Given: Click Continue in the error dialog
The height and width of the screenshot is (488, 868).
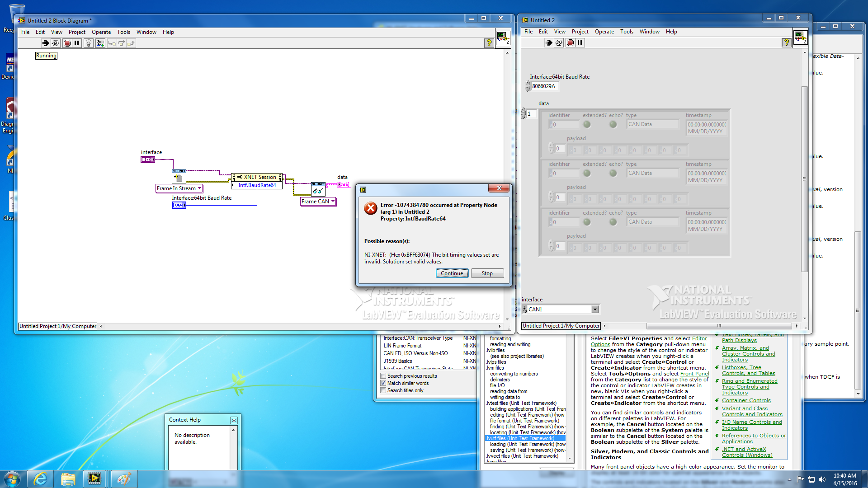Looking at the screenshot, I should point(452,273).
